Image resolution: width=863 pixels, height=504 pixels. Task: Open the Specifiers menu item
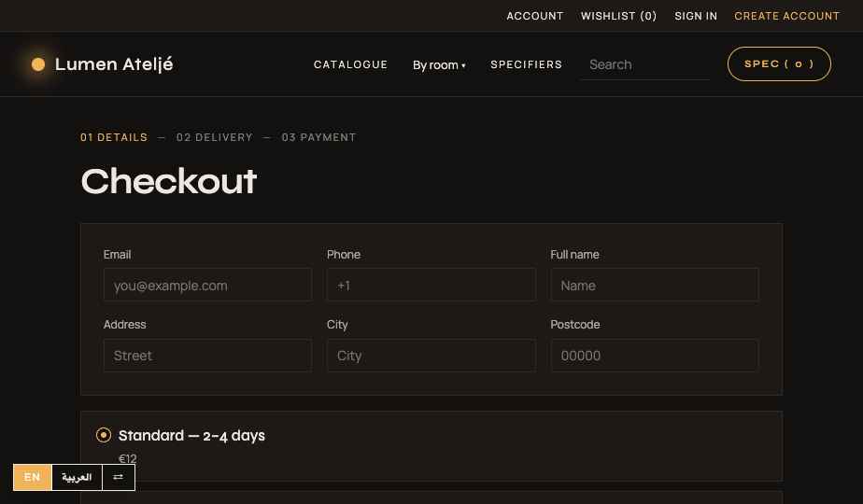[526, 64]
